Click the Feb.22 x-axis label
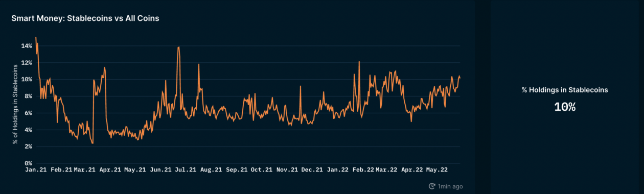Viewport: 644px width, 194px height. (362, 169)
